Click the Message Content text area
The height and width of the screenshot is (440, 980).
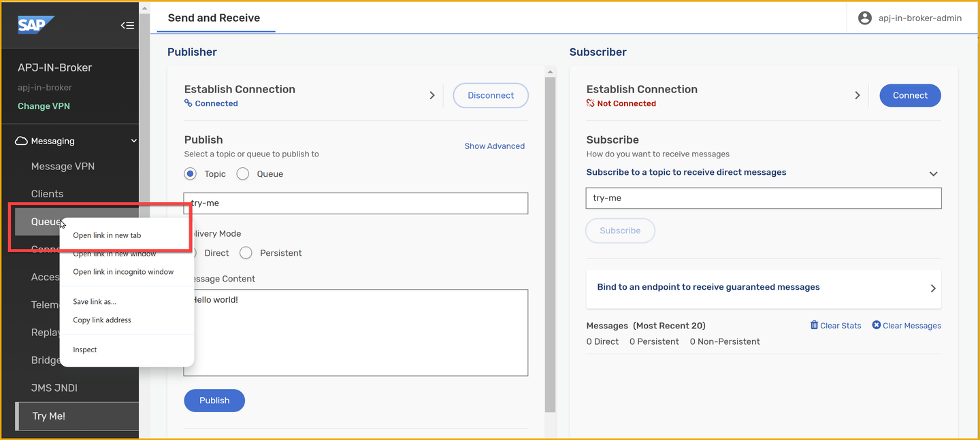356,333
